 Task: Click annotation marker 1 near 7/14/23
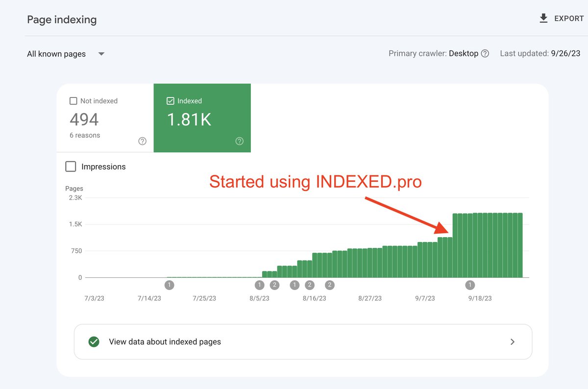click(x=169, y=285)
